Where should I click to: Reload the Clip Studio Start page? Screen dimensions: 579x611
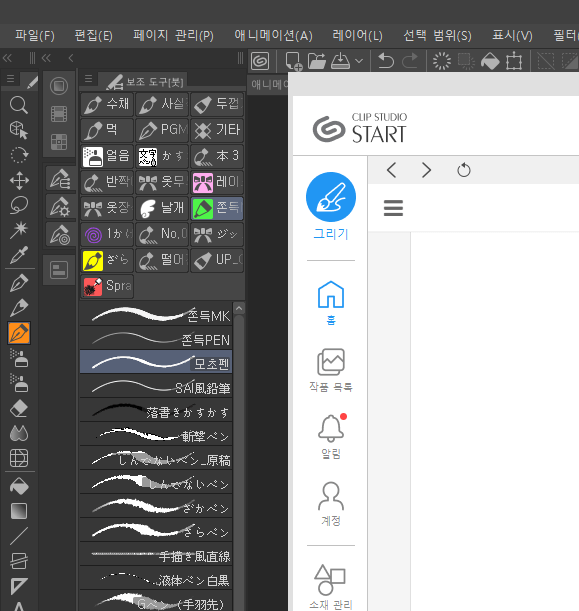tap(464, 170)
